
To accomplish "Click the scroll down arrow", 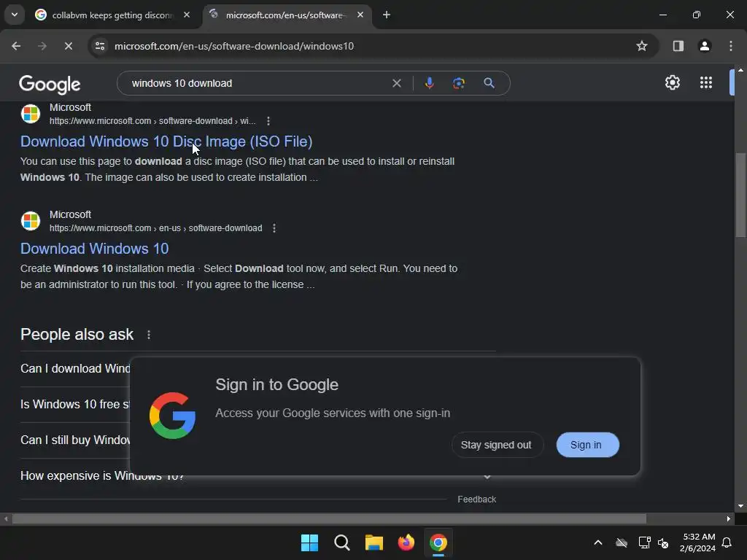I will click(x=740, y=506).
